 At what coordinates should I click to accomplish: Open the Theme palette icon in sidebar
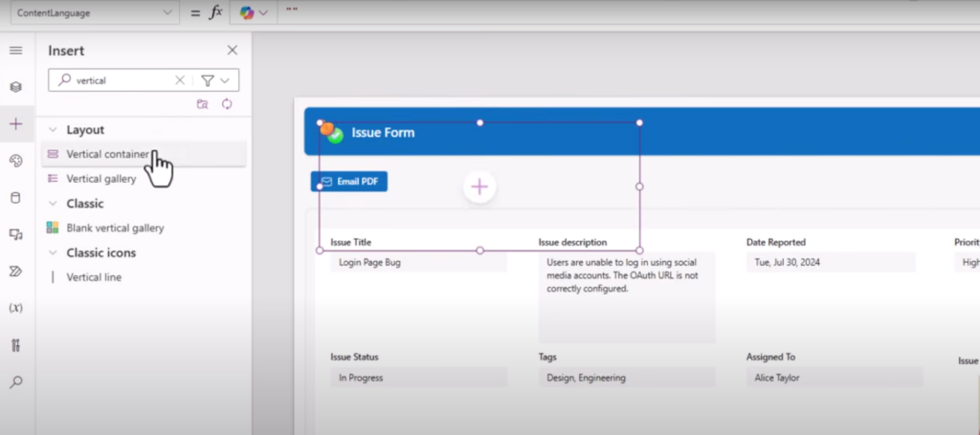(x=15, y=161)
